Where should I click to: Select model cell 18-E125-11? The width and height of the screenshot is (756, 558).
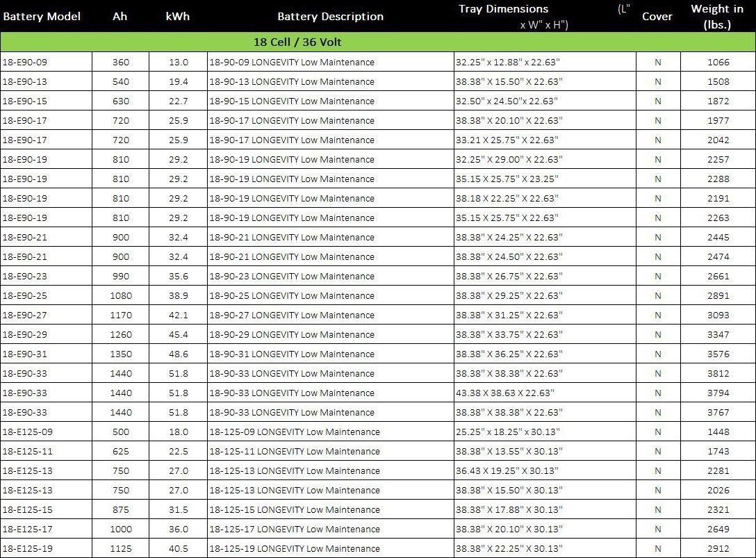[x=28, y=452]
